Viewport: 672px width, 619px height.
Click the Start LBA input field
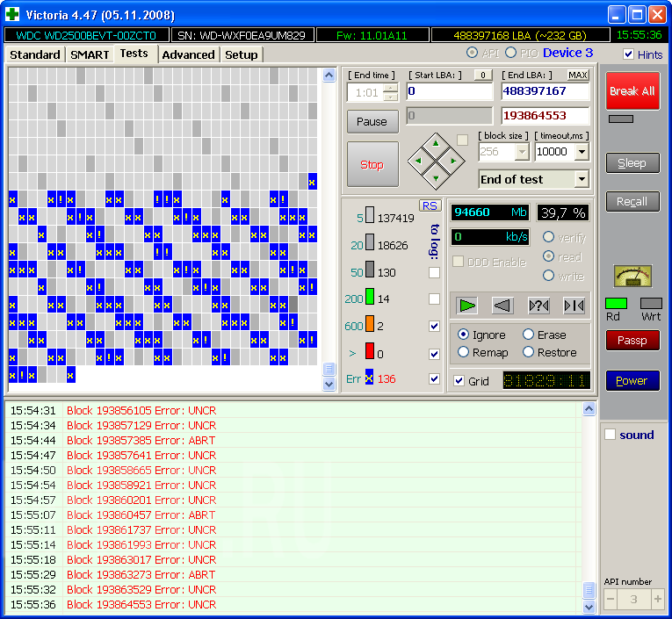point(449,91)
